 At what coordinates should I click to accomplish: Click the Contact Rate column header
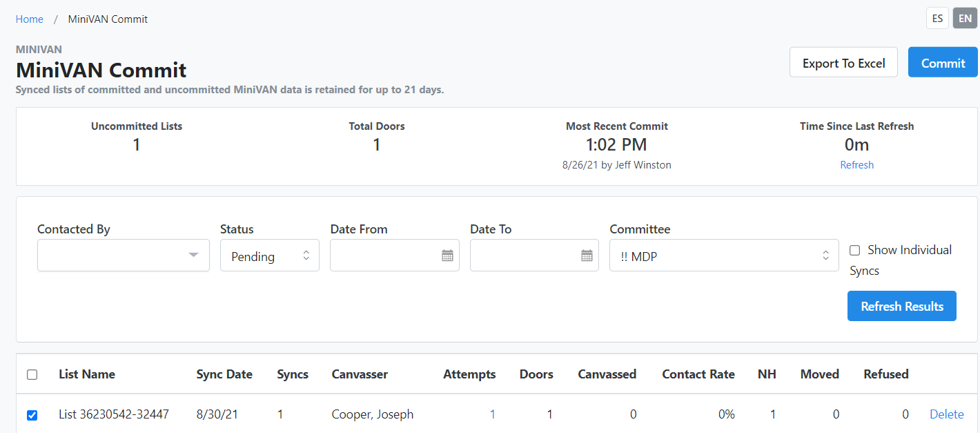[x=698, y=374]
